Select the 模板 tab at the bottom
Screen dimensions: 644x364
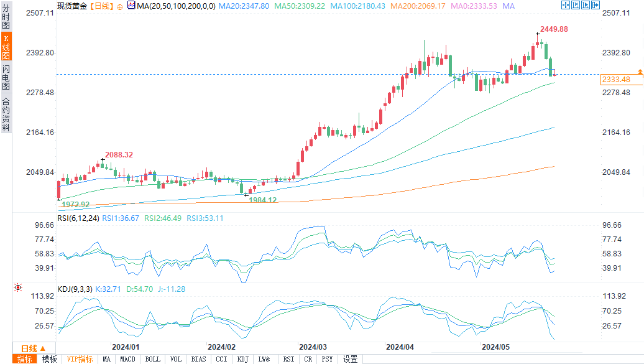[50, 359]
